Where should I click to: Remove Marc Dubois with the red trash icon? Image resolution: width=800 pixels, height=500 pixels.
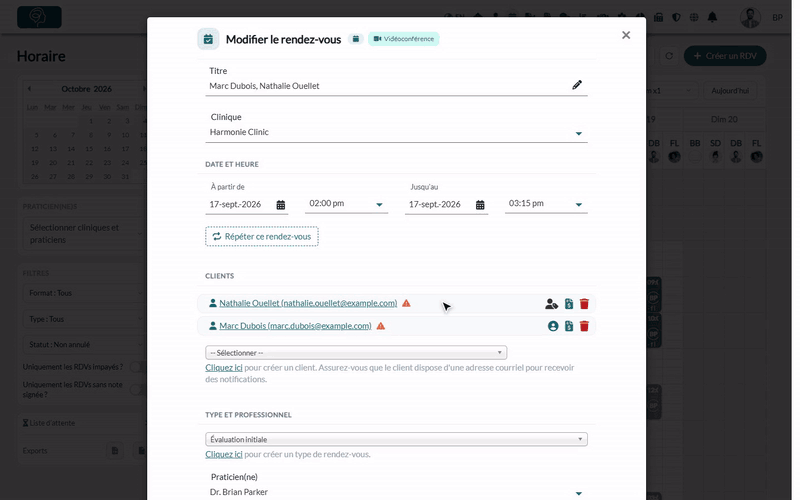[x=584, y=326]
